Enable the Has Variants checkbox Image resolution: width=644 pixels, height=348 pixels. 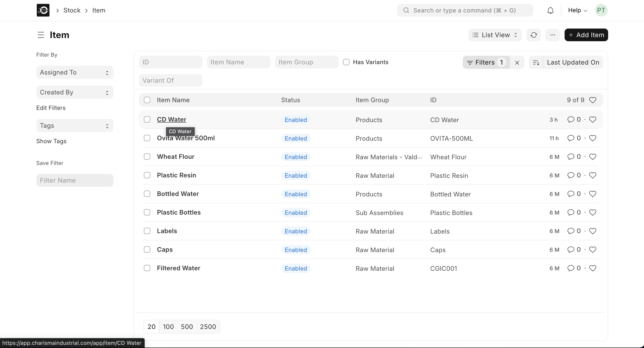click(346, 62)
